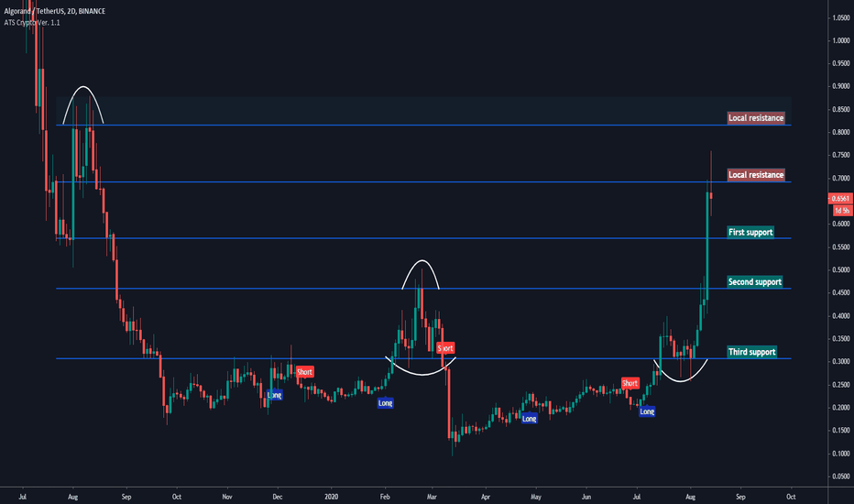Click the 0.9500 price axis value
The image size is (854, 504).
[841, 64]
